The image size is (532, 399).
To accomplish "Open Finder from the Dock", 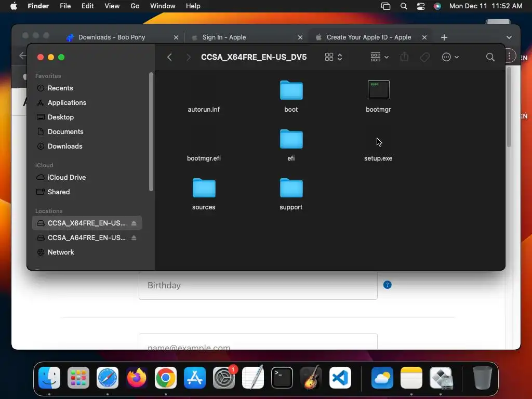I will tap(49, 378).
